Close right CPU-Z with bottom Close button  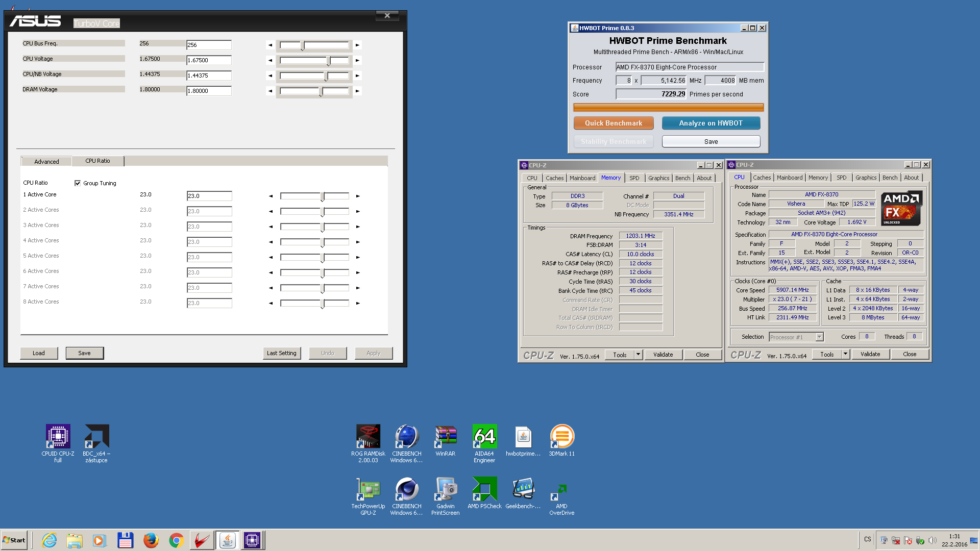tap(910, 354)
